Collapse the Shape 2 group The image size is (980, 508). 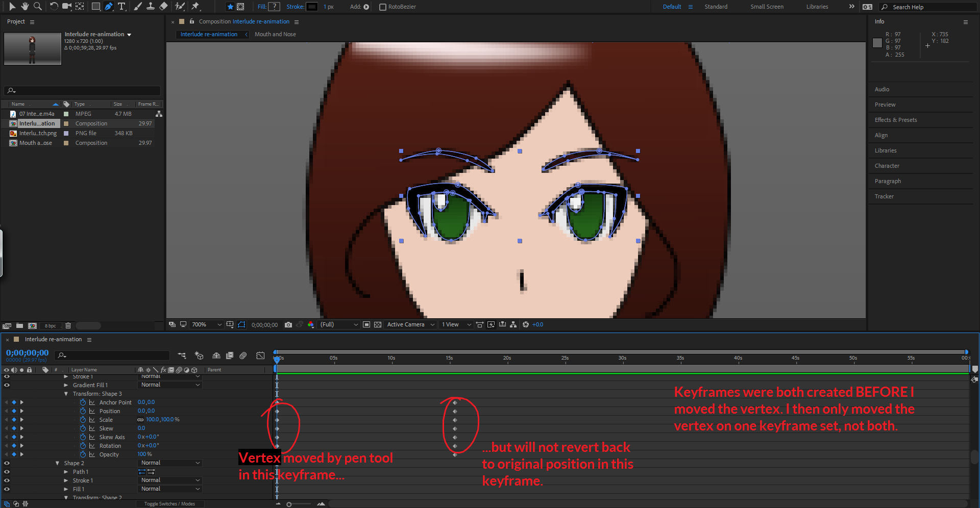[57, 463]
